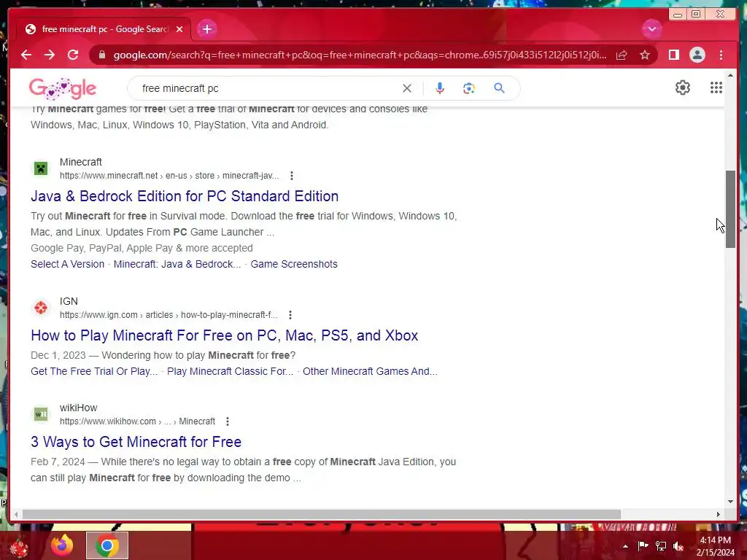The image size is (747, 560).
Task: Close the free minecraft pc tab
Action: coord(179,29)
